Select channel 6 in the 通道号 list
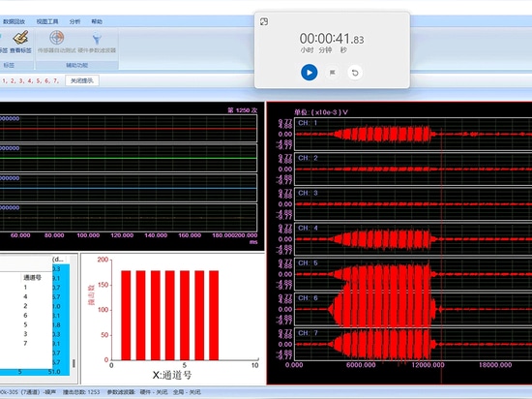This screenshot has width=532, height=399. [x=25, y=315]
